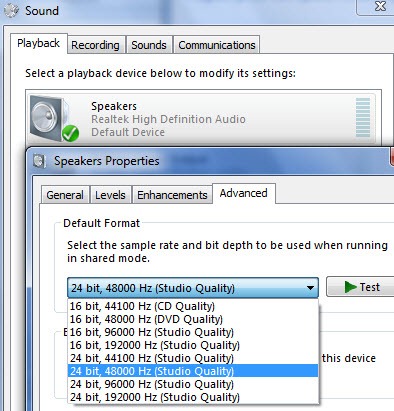
Task: Choose 16 bit, 44100 Hz (CD Quality)
Action: 193,306
